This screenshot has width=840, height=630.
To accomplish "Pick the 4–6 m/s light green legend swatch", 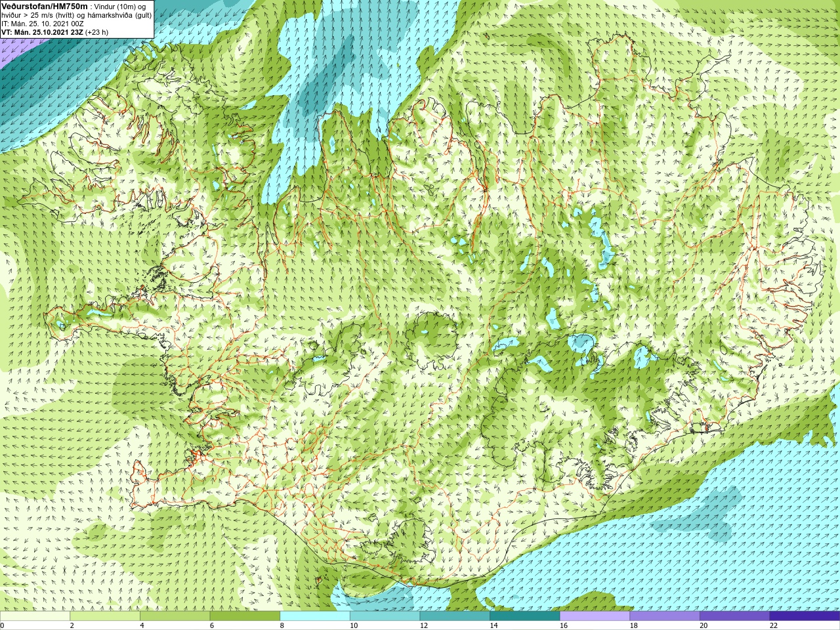I will tap(175, 616).
